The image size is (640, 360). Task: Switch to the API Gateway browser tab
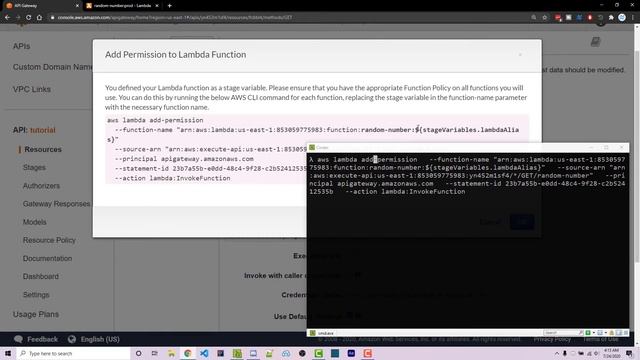pos(41,6)
